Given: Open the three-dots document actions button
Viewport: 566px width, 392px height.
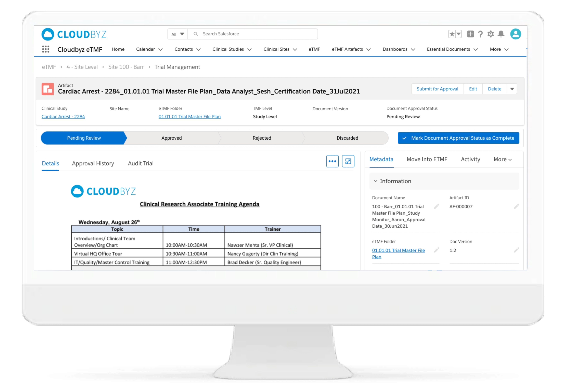Looking at the screenshot, I should (x=332, y=161).
